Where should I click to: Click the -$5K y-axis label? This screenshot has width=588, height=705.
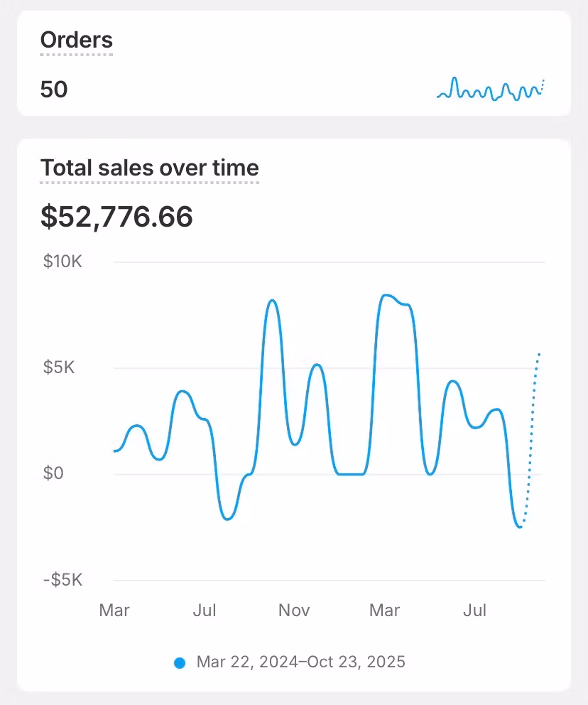click(63, 580)
